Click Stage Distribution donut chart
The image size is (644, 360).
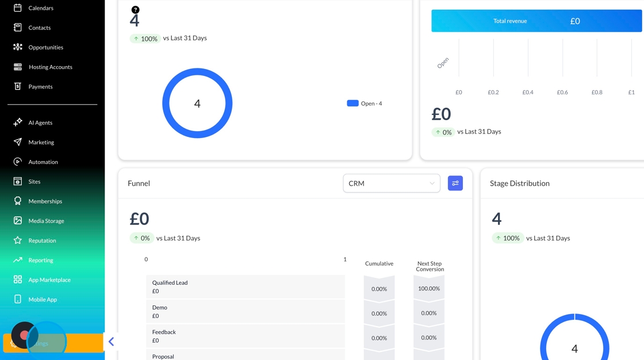coord(574,337)
